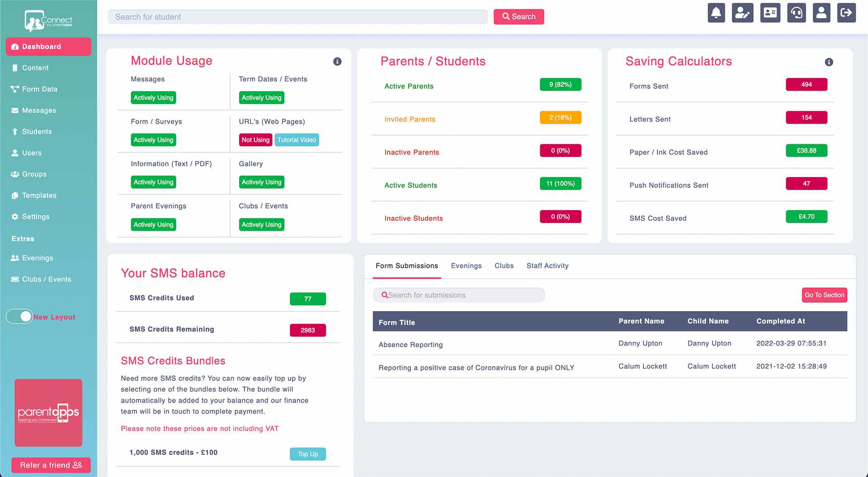Click the Go To Section button
868x477 pixels.
tap(824, 295)
